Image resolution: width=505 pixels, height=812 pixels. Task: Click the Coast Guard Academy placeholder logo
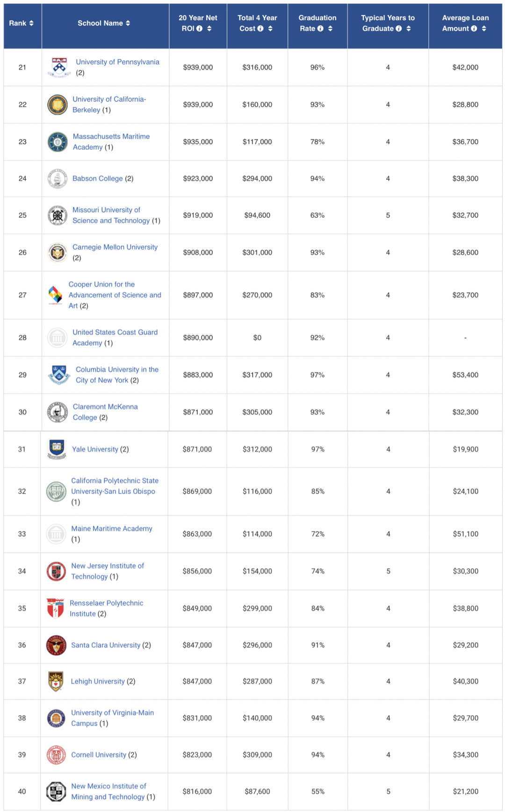coord(58,337)
